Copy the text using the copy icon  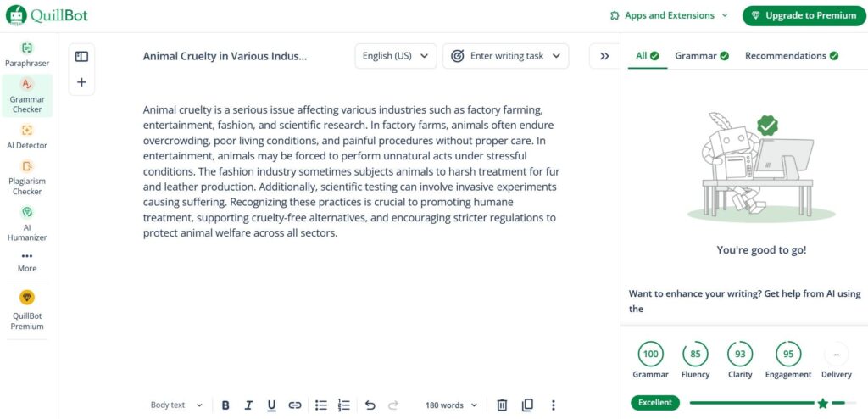tap(527, 405)
